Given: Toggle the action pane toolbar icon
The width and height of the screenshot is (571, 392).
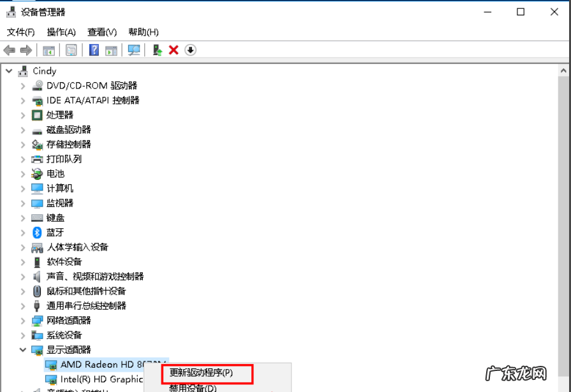Looking at the screenshot, I should coord(111,50).
